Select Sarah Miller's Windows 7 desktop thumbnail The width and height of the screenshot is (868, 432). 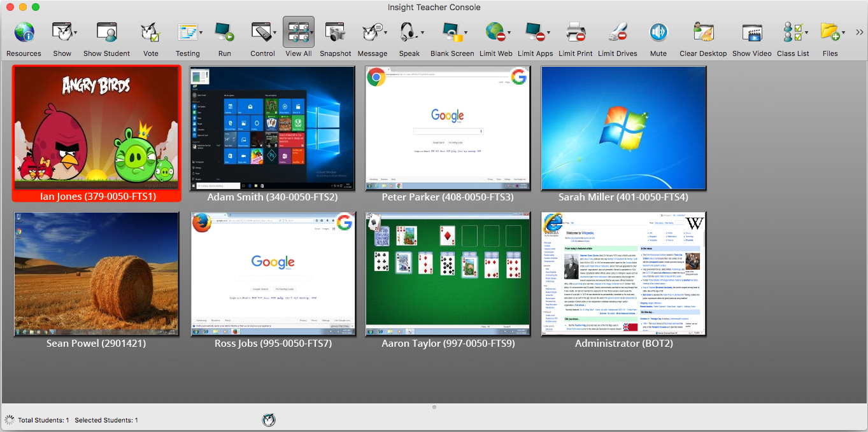(x=624, y=128)
